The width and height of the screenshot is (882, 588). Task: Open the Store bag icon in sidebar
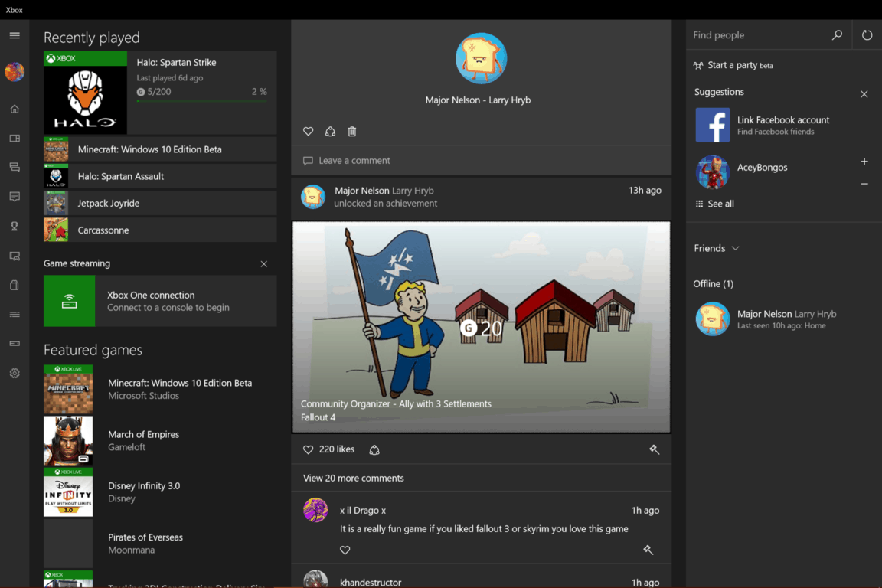(15, 286)
